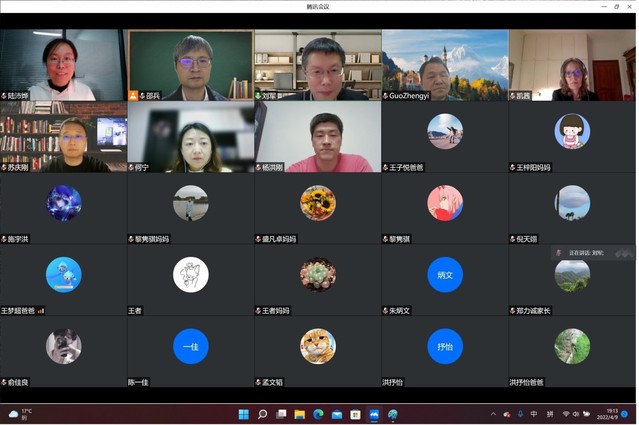
Task: Click the taskbar search magnifier icon
Action: (263, 414)
